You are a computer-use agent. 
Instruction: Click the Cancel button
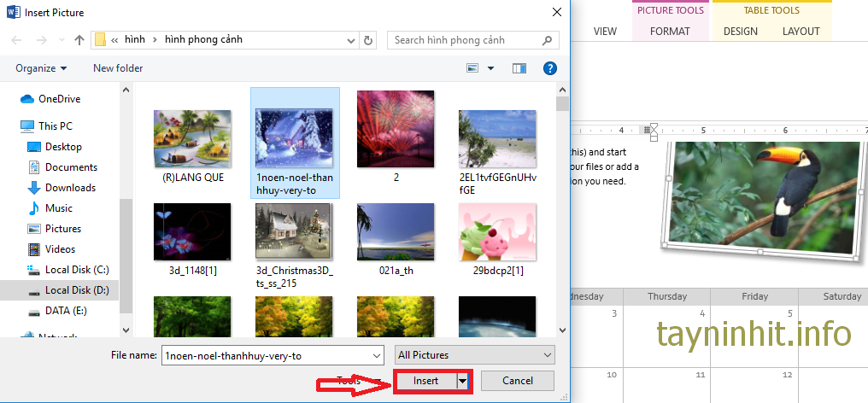coord(518,381)
